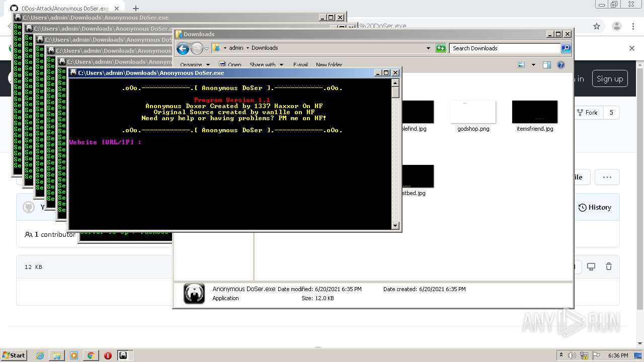Click the refresh icon in Explorer address bar
644x362 pixels.
click(441, 48)
